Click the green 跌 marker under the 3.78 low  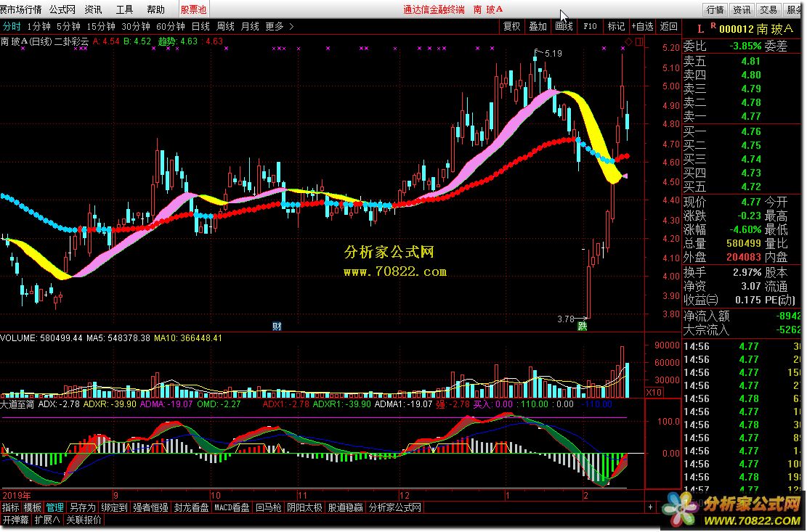[x=583, y=326]
